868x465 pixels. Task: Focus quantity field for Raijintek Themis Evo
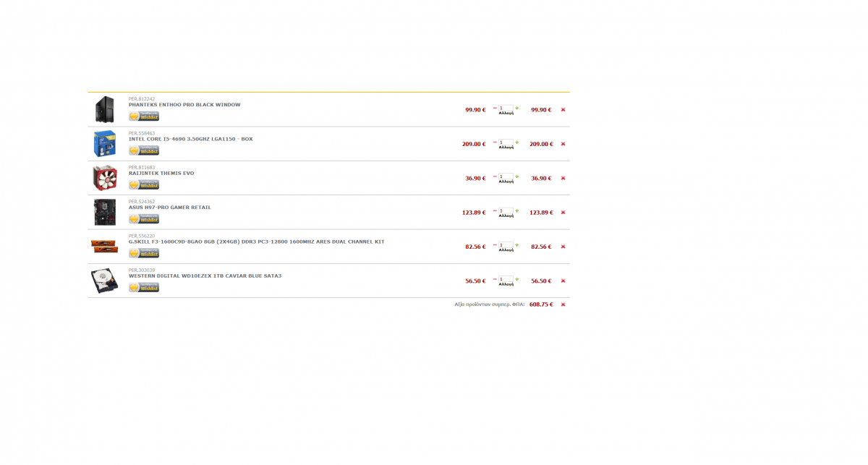coord(506,176)
